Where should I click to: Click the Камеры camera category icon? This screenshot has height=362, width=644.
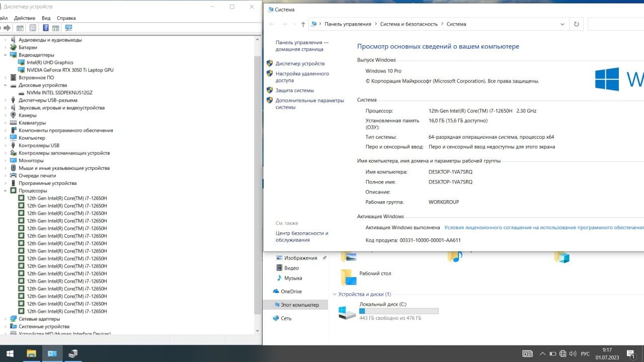click(14, 115)
